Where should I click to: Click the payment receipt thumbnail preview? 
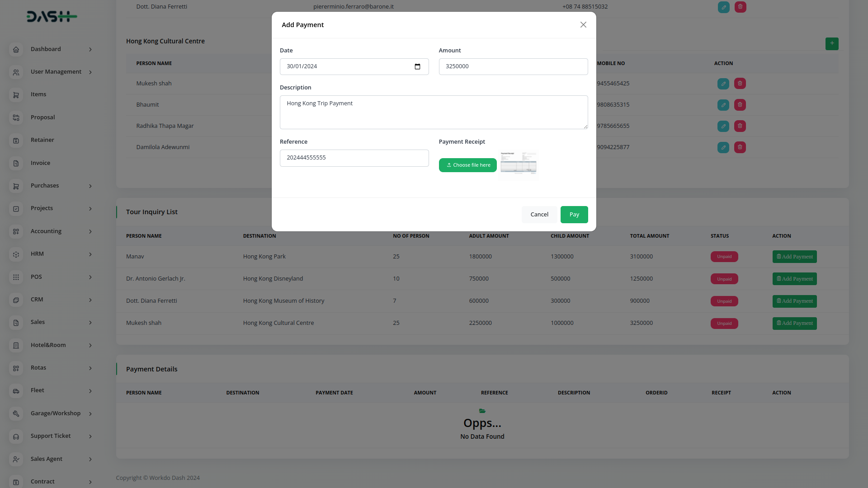(x=519, y=164)
